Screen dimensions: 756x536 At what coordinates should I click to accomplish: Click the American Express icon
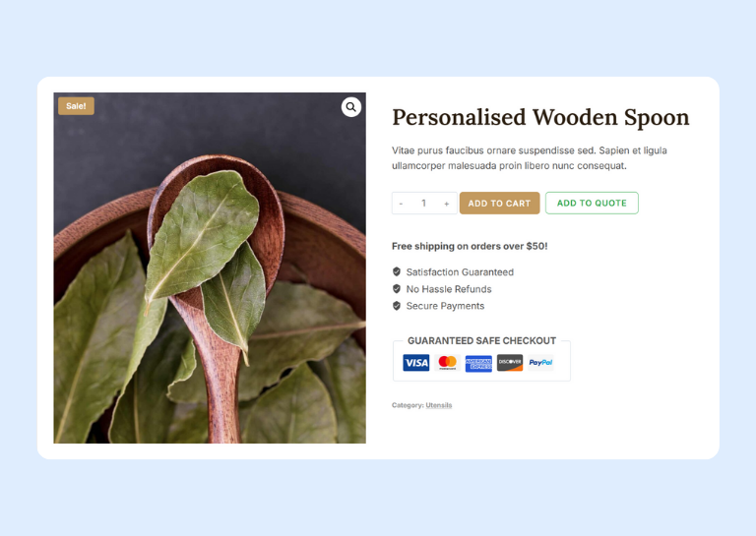478,363
